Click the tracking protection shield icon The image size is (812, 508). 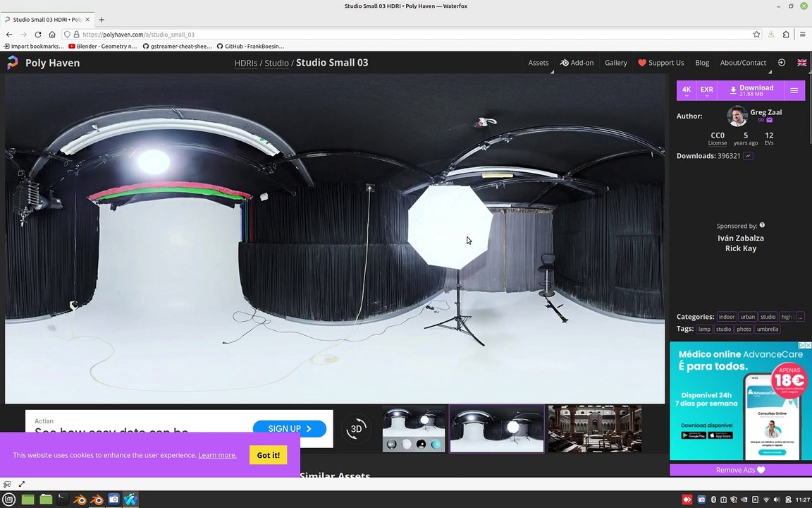pos(67,34)
